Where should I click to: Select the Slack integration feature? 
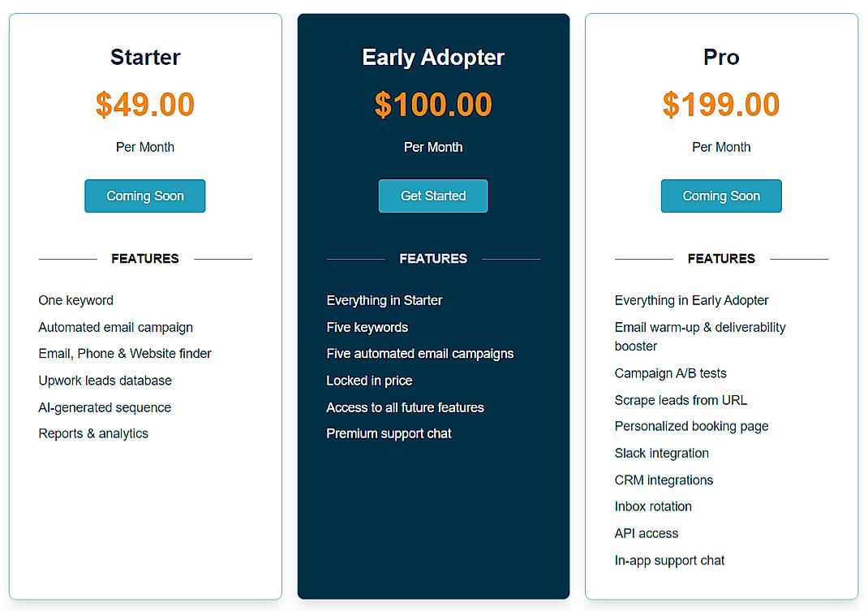(x=661, y=453)
